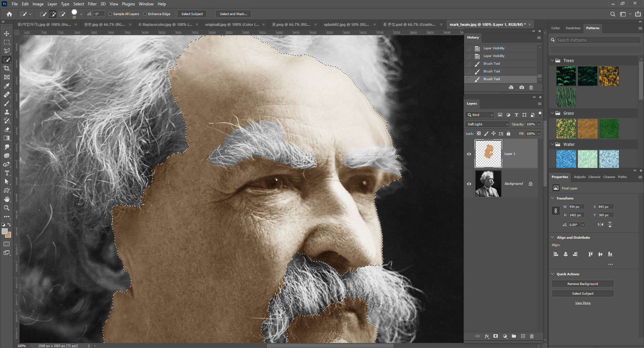The height and width of the screenshot is (348, 644).
Task: Open the brush picker dropdown arrow
Action: 81,14
